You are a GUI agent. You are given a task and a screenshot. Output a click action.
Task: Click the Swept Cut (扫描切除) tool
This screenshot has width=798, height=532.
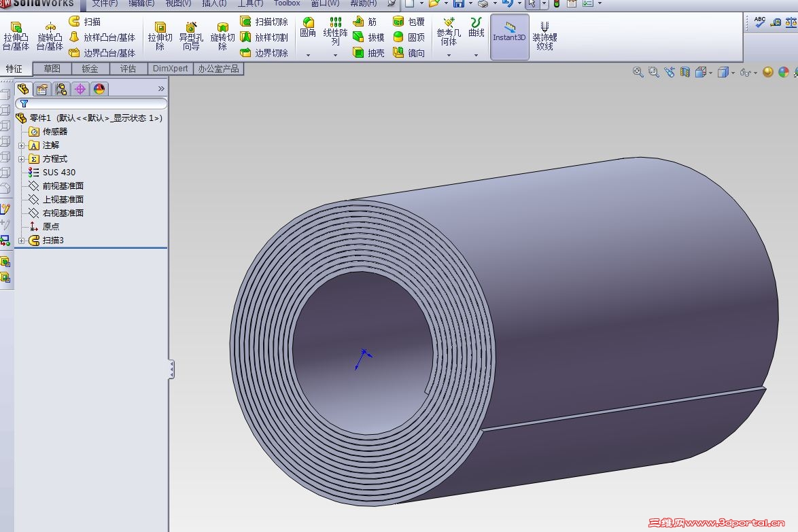(264, 21)
